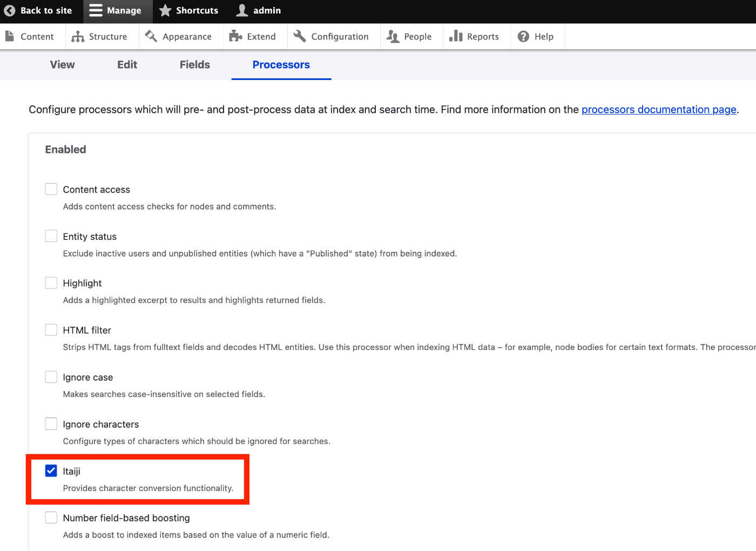Click the Structure hierarchy icon

pos(78,36)
